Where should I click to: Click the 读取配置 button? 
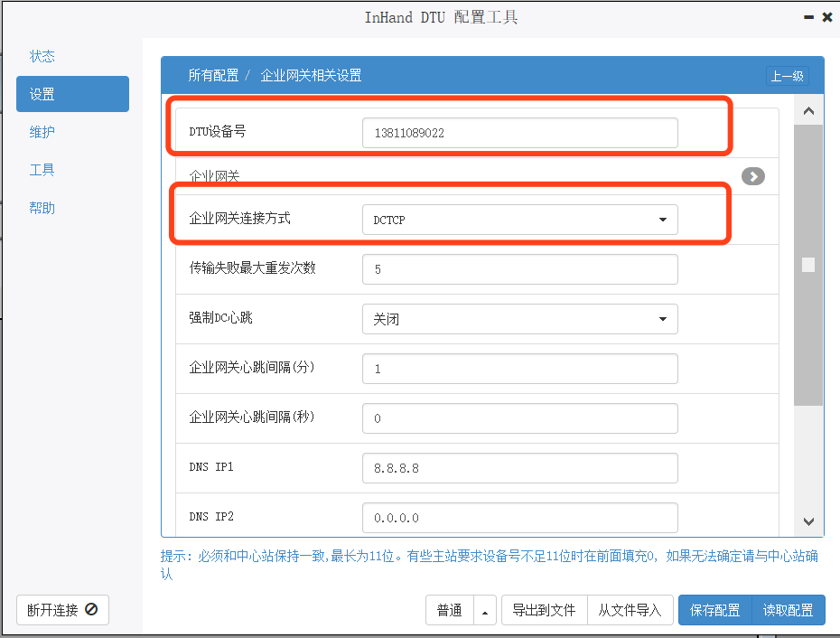coord(789,611)
